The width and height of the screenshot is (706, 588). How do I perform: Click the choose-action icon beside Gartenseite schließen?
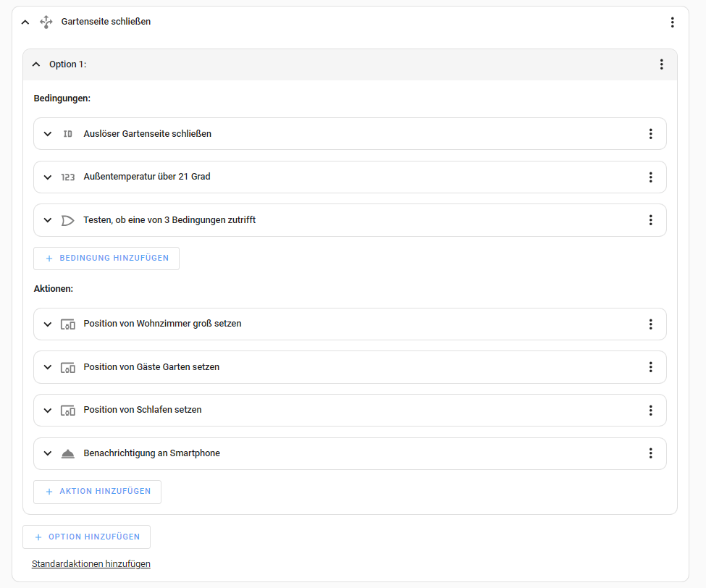[x=46, y=22]
